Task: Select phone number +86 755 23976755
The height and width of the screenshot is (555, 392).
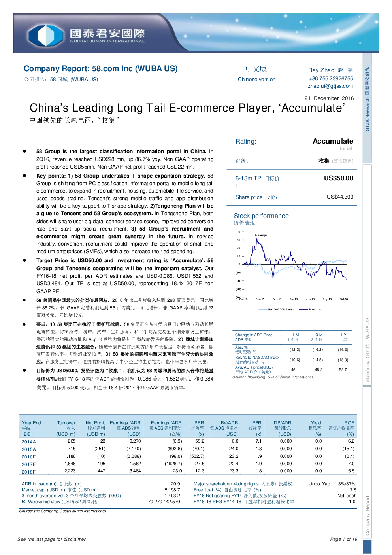Action: click(x=331, y=79)
